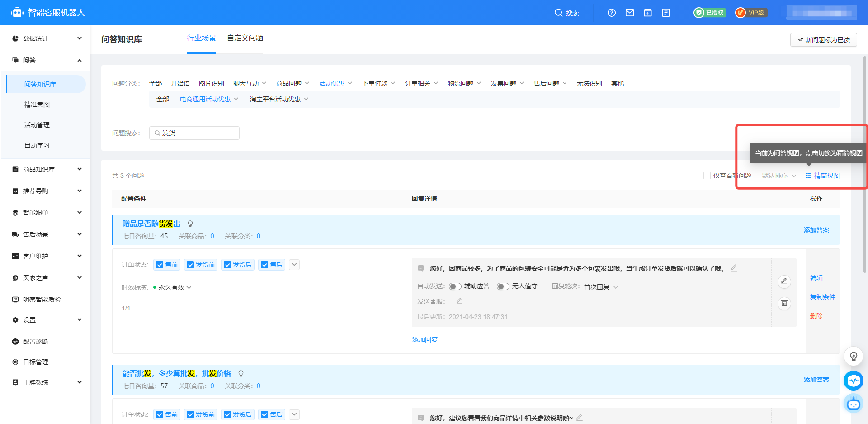
Task: Click the 新问题标为已读 button
Action: (x=824, y=40)
